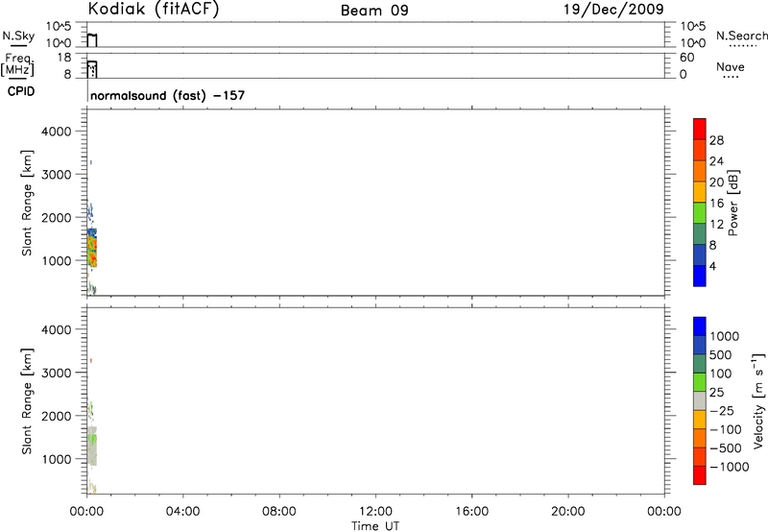Click the 4000 tick on power panel axis
The height and width of the screenshot is (532, 768).
click(57, 132)
